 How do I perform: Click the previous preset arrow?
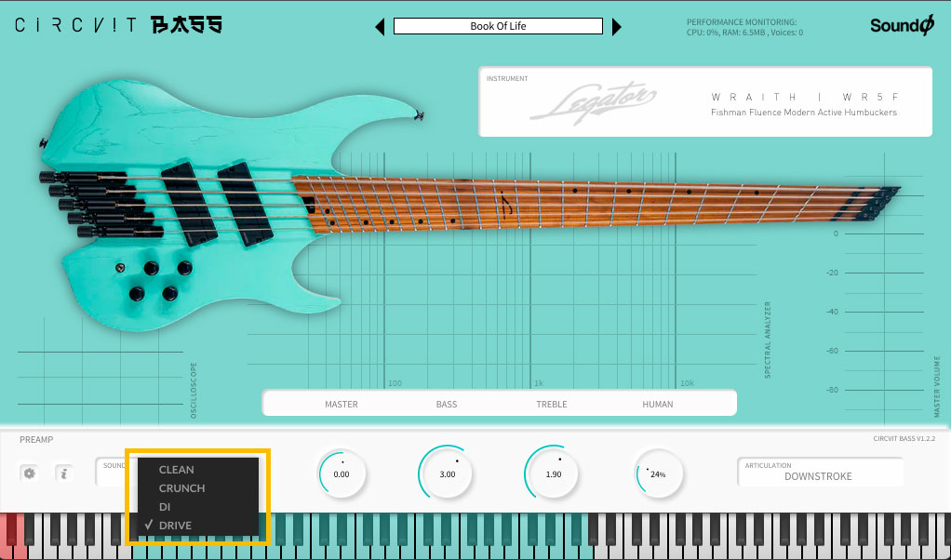click(380, 26)
